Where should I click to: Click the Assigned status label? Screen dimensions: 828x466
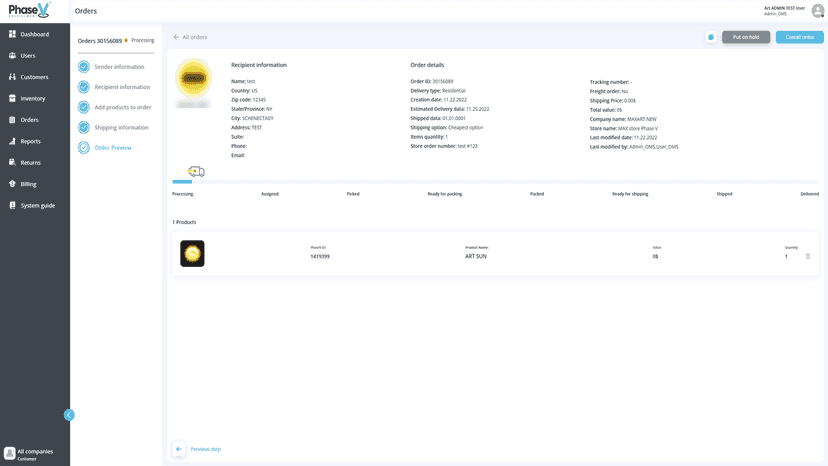point(270,194)
